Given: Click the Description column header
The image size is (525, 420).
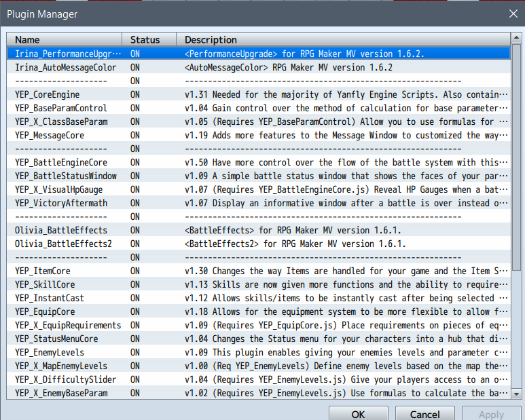Looking at the screenshot, I should (344, 39).
